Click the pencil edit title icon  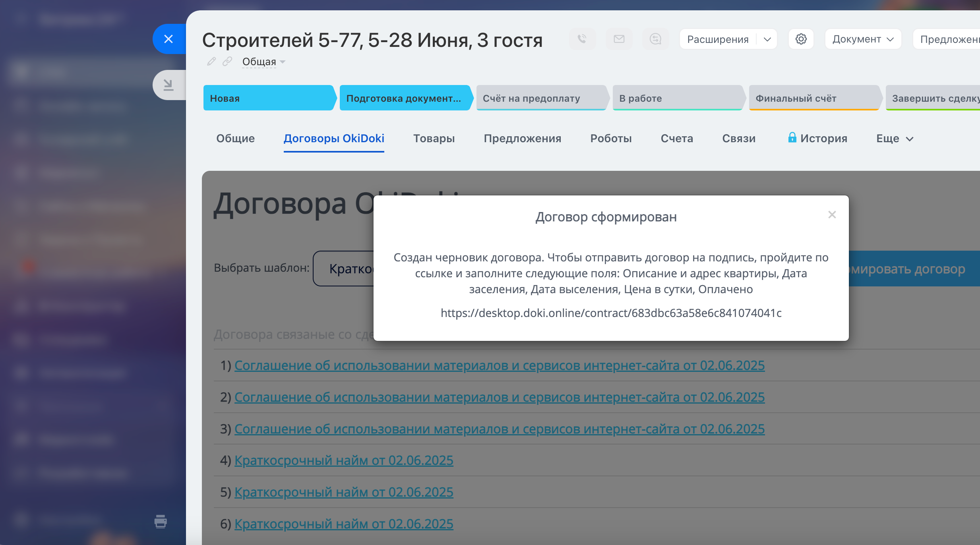(211, 62)
